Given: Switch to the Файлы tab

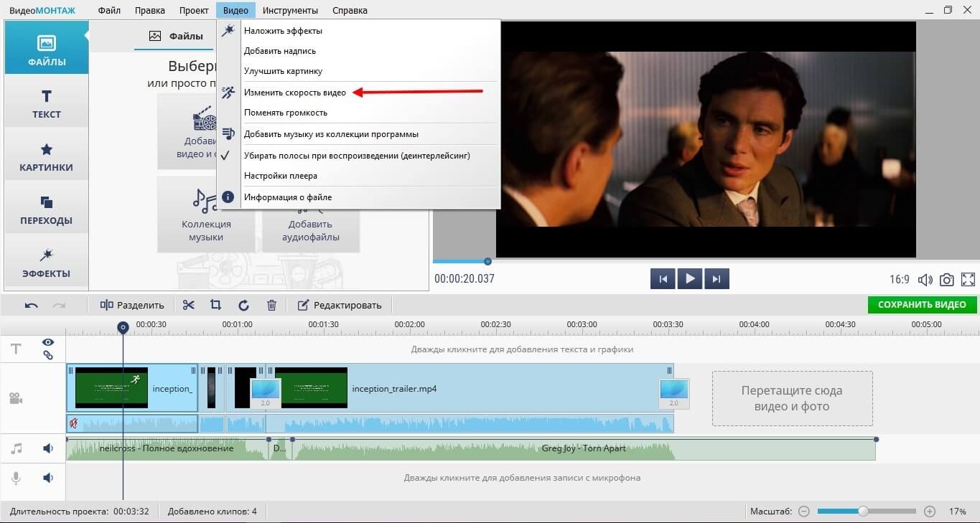Looking at the screenshot, I should coord(176,36).
